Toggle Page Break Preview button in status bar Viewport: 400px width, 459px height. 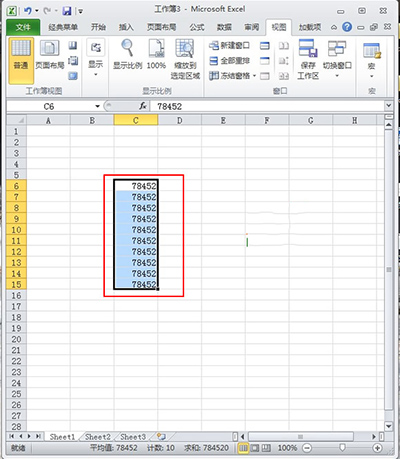[266, 448]
